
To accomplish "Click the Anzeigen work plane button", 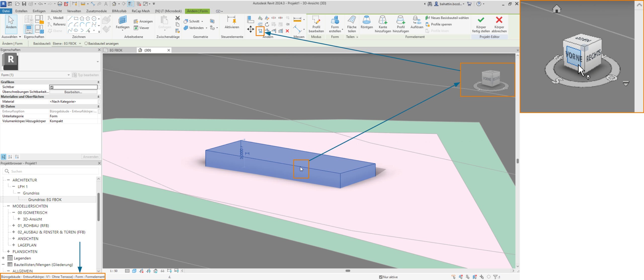I will click(x=143, y=21).
